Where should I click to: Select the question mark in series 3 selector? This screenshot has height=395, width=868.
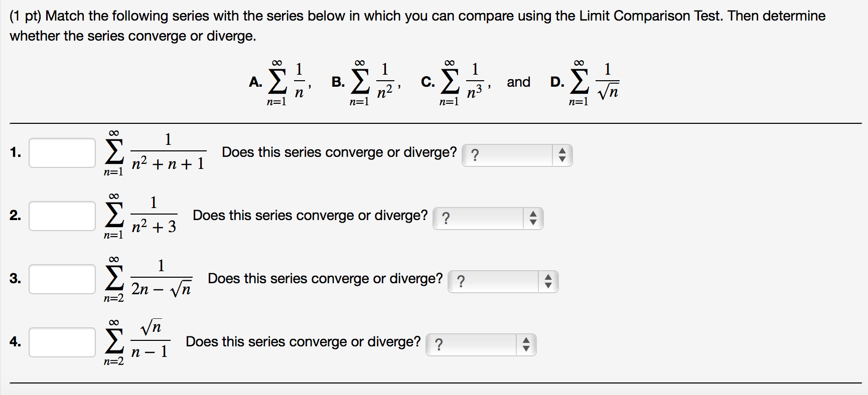[x=461, y=281]
